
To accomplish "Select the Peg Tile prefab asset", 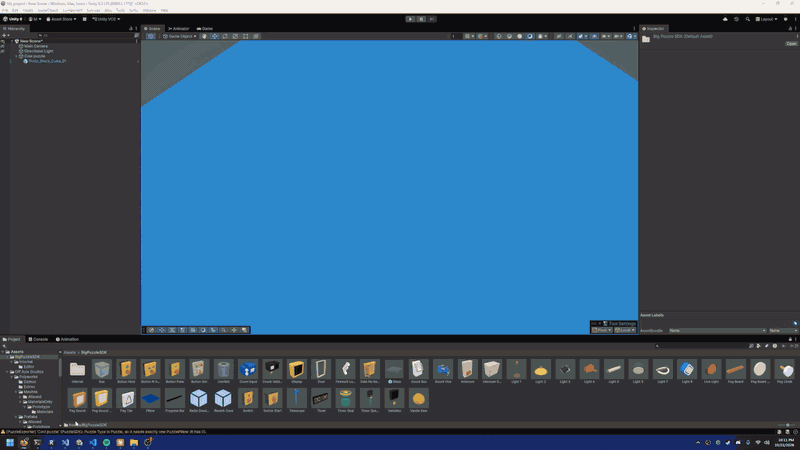I will tap(126, 401).
